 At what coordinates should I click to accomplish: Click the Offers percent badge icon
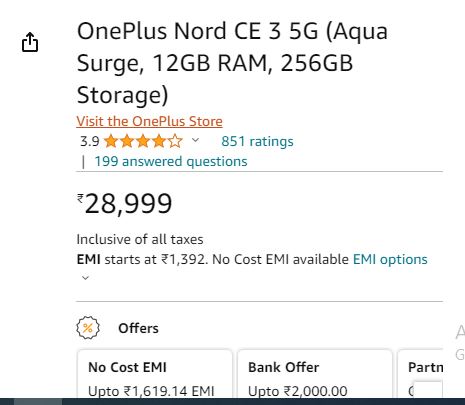(x=88, y=328)
